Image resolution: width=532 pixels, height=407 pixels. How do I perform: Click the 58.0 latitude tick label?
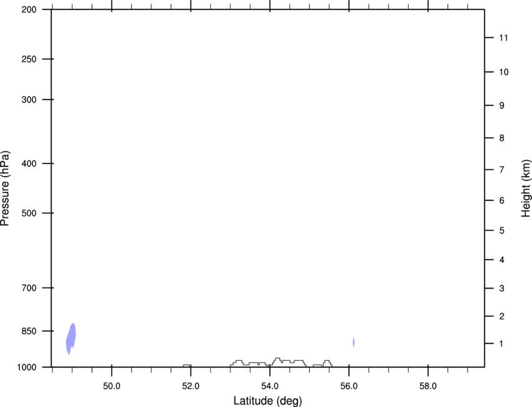[428, 386]
